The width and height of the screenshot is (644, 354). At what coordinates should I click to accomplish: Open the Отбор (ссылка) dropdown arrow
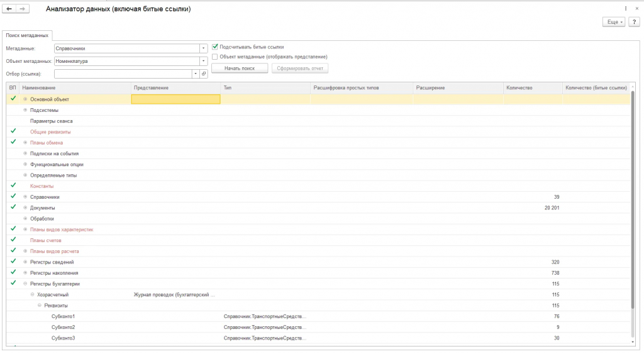(196, 74)
